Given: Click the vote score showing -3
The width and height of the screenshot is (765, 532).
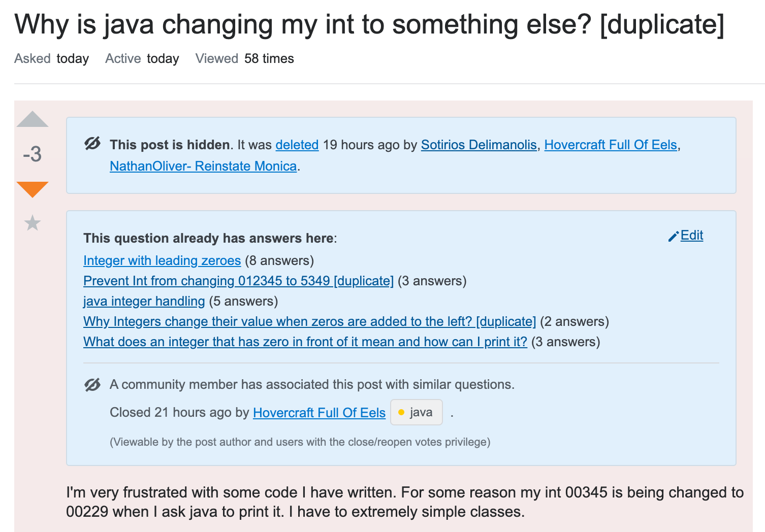Looking at the screenshot, I should (33, 154).
